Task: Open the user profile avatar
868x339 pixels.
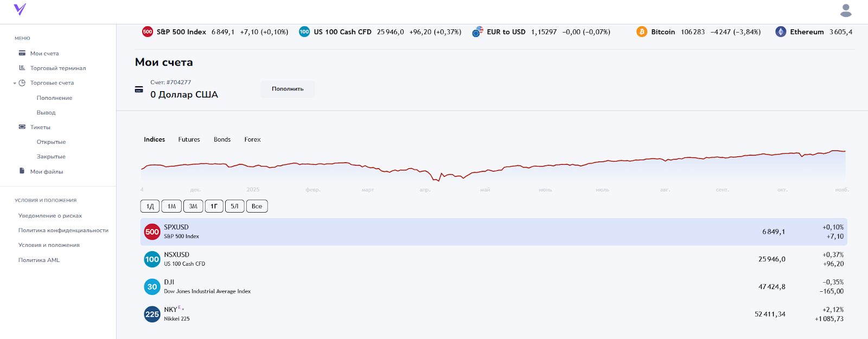Action: tap(846, 10)
